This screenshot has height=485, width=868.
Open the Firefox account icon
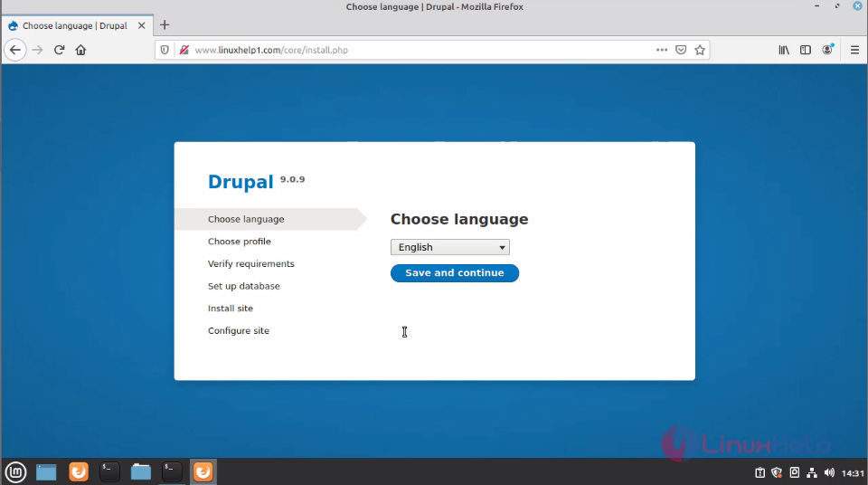click(827, 50)
